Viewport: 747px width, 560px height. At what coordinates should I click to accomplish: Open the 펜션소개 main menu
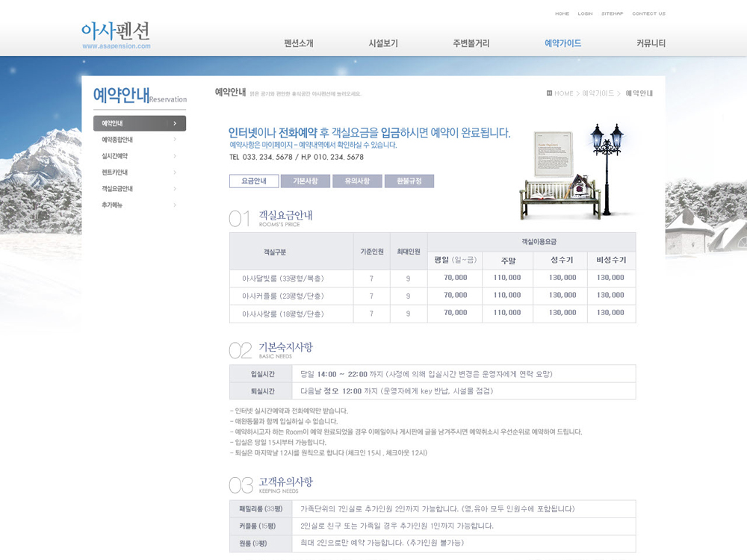299,43
